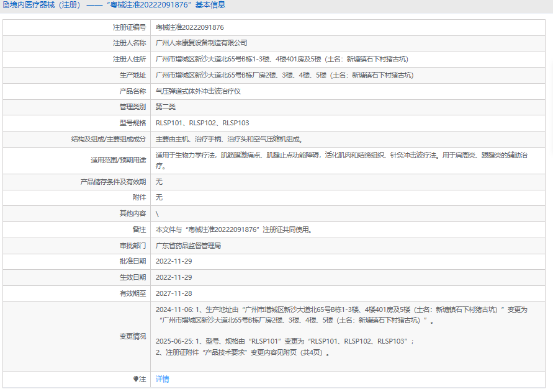Click the product name 气压弹道式体外冲击波治疗仪

198,91
